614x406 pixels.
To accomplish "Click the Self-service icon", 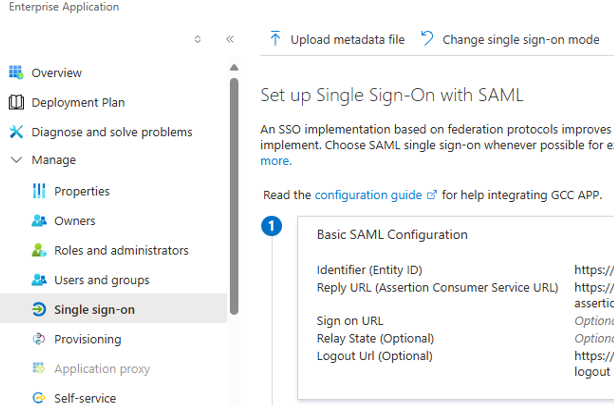I will [x=39, y=398].
